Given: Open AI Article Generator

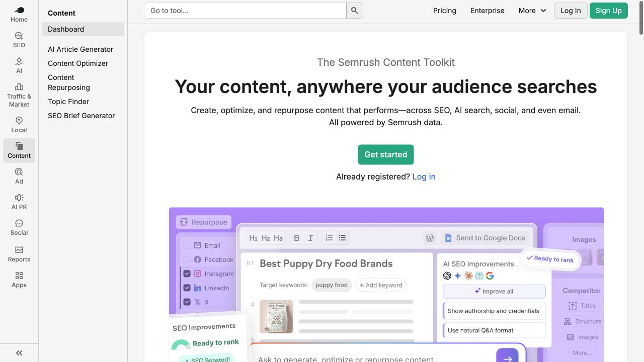Looking at the screenshot, I should 80,49.
